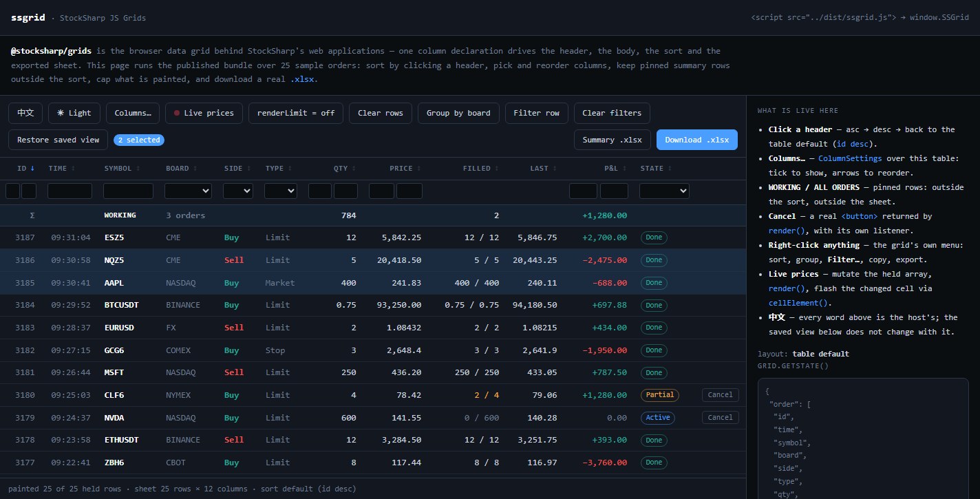Click the 2 selected badge
The image size is (980, 499).
click(139, 140)
